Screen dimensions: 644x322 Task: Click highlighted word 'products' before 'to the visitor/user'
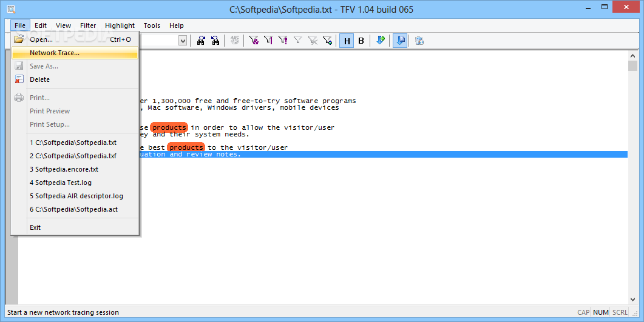186,147
